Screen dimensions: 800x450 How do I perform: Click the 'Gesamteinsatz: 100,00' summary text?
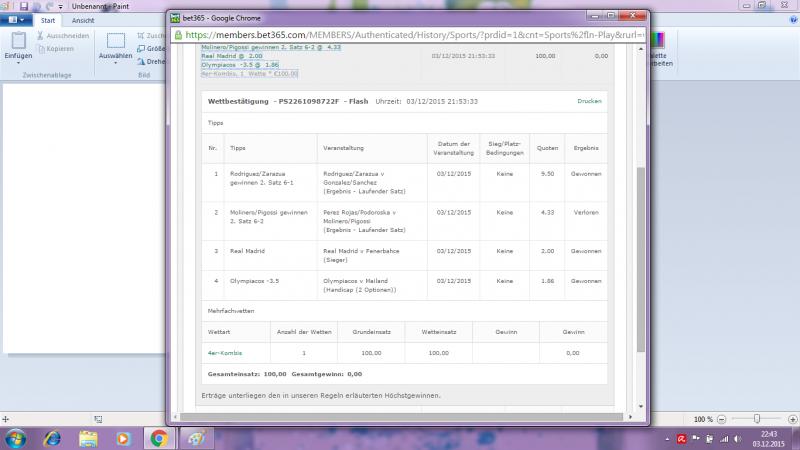[247, 374]
